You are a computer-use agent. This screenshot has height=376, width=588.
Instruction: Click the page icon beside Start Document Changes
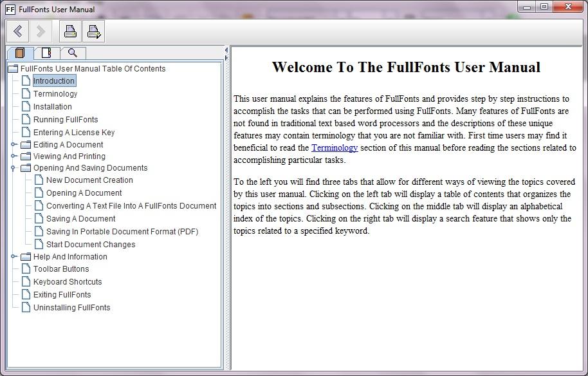(x=39, y=244)
